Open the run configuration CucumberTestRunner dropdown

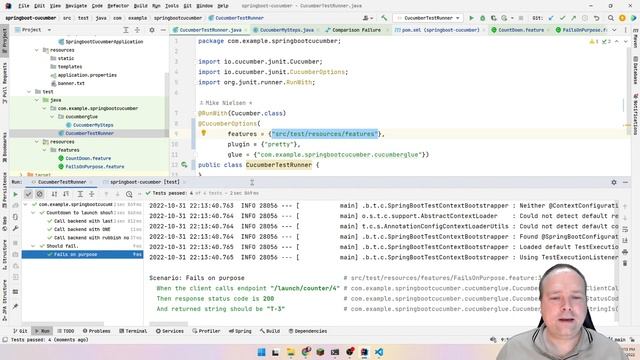pyautogui.click(x=427, y=18)
